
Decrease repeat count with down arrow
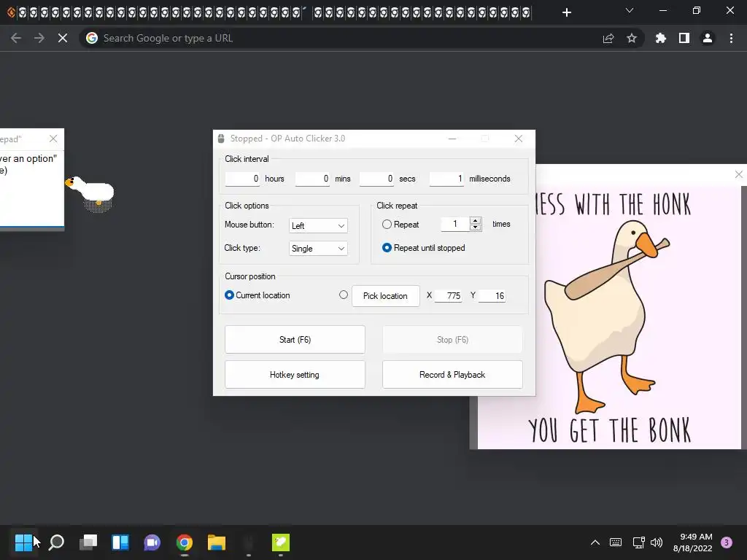(476, 227)
